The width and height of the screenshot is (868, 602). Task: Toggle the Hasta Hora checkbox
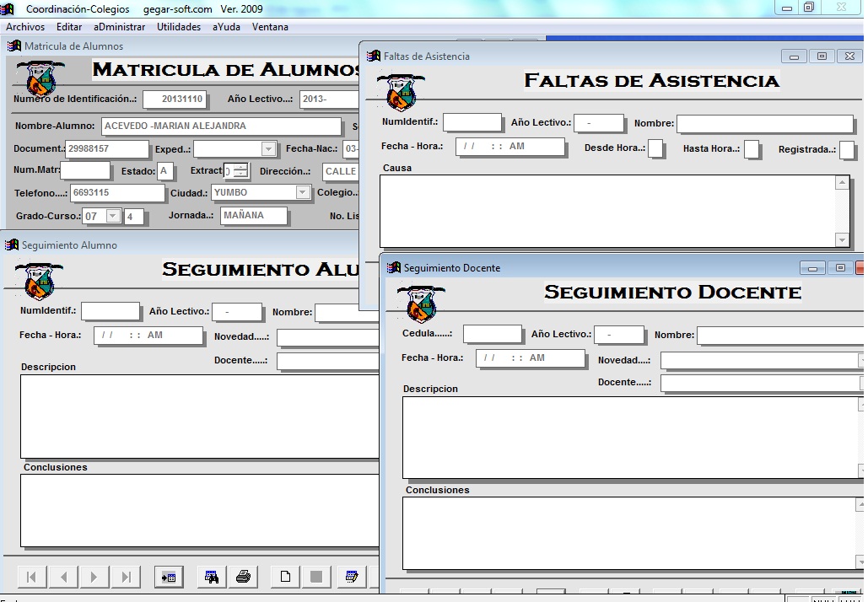coord(751,149)
